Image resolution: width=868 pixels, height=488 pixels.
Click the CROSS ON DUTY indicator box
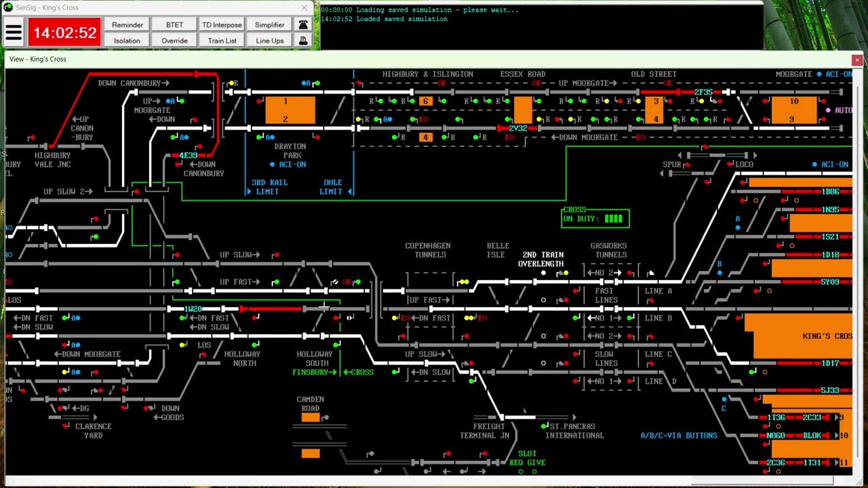595,217
